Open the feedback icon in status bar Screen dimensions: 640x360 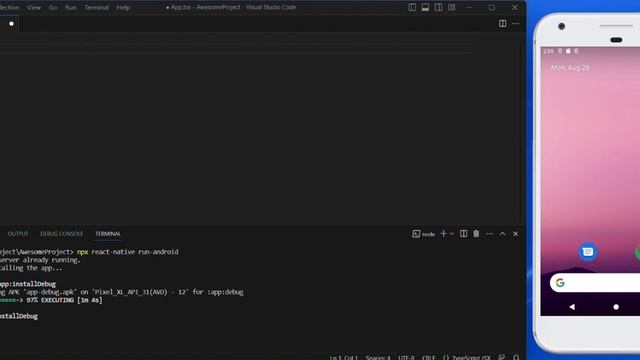502,358
